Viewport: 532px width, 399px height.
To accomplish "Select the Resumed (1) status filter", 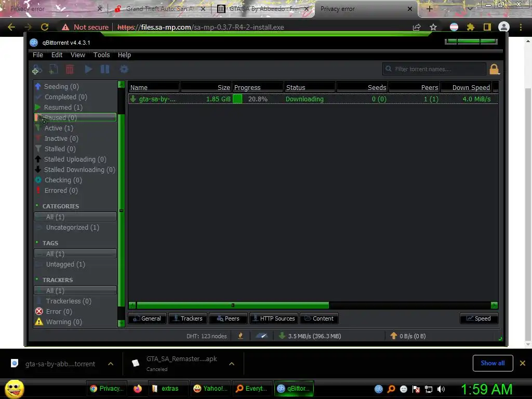I will pyautogui.click(x=75, y=107).
